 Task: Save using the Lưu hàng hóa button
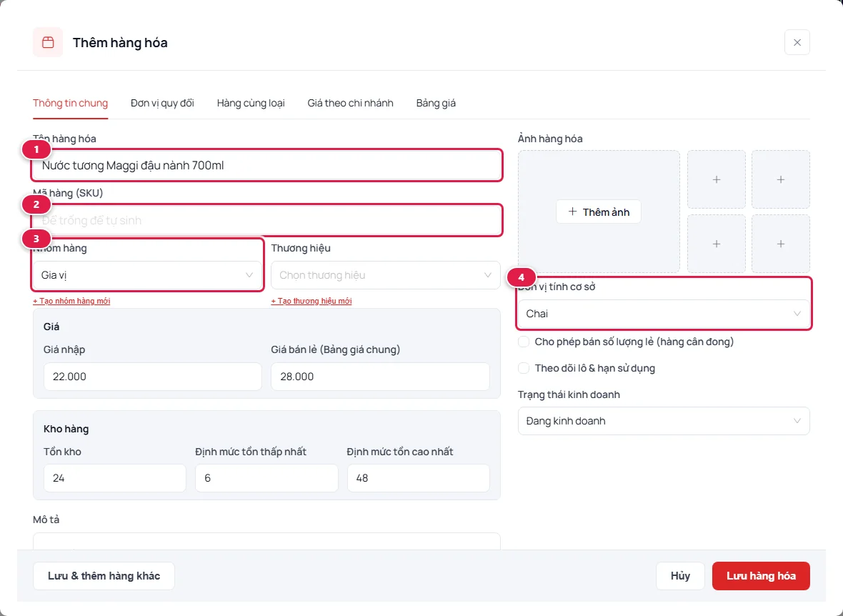pos(761,576)
